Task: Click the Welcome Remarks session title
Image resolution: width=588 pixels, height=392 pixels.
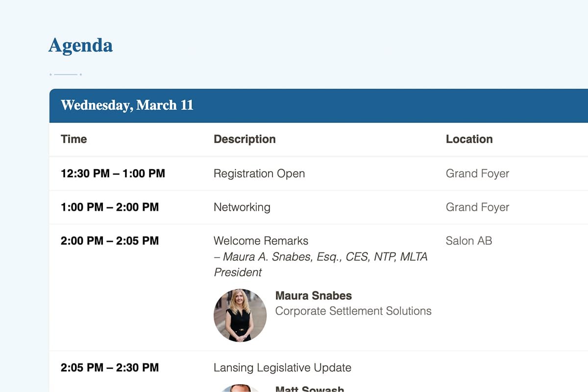Action: pos(261,241)
